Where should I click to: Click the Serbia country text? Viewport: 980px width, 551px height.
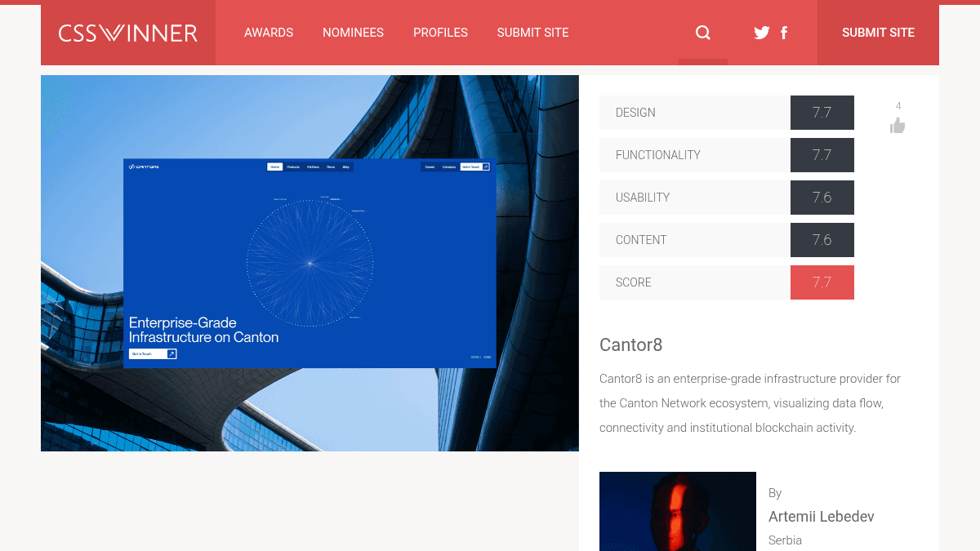[x=785, y=540]
